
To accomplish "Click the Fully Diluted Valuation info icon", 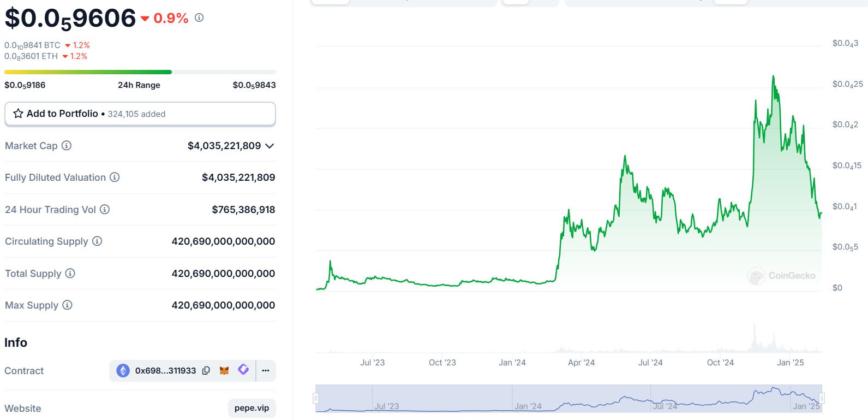I will click(x=115, y=177).
